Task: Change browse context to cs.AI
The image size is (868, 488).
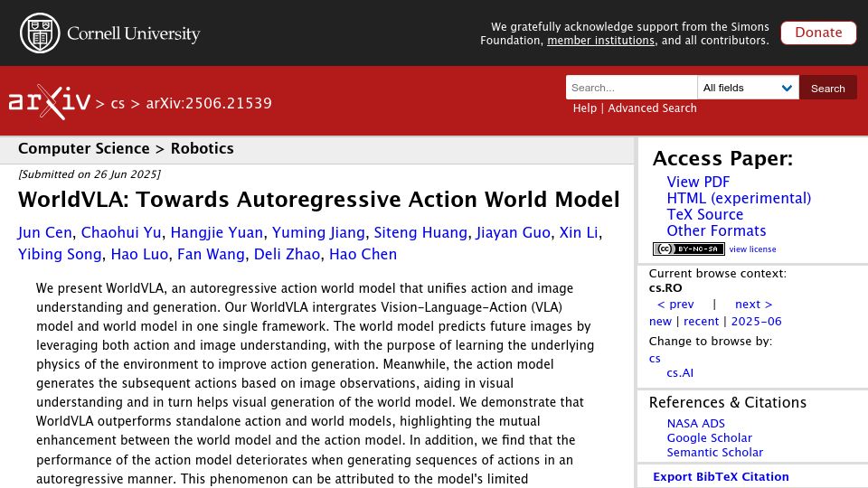Action: tap(680, 373)
